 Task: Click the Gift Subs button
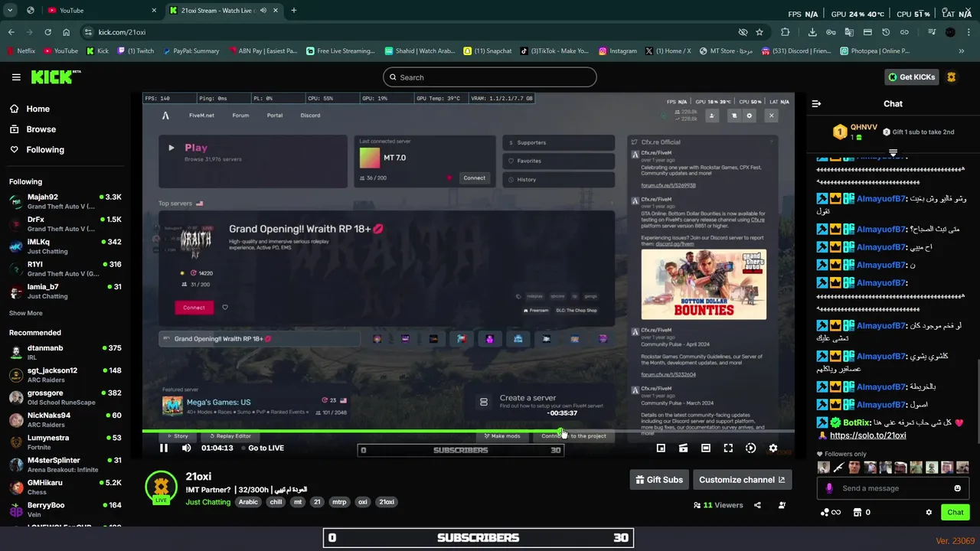[659, 480]
